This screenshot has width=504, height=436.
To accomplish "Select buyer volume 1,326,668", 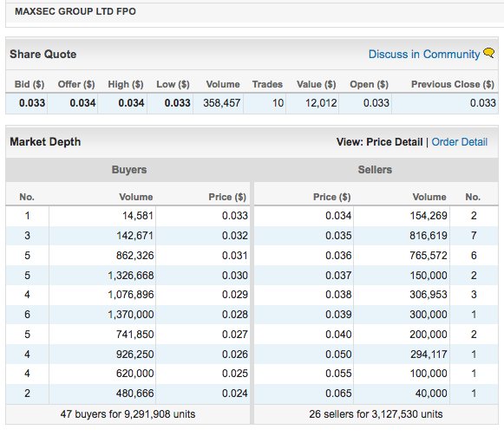I will 131,276.
